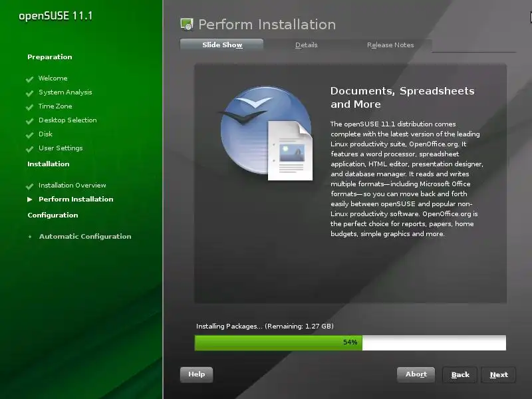Click the openSUSE 11.1 title

pyautogui.click(x=56, y=16)
